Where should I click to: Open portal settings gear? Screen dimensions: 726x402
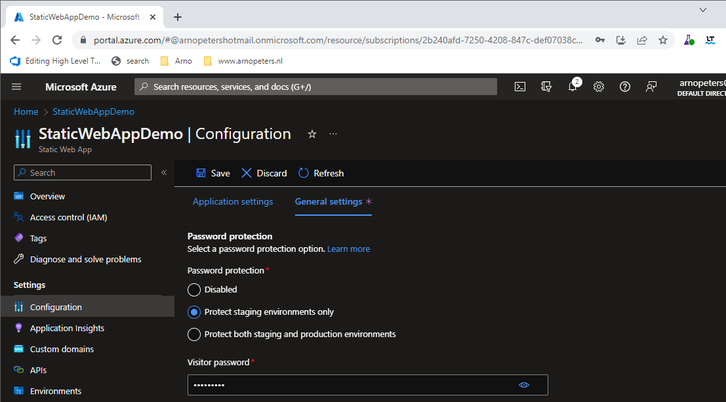[599, 87]
